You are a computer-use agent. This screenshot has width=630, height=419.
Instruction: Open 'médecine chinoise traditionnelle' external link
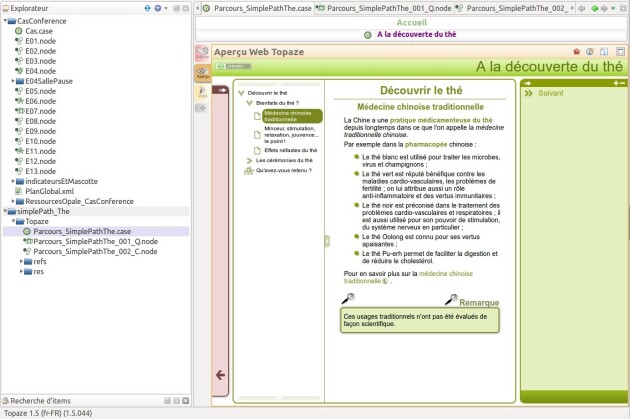[407, 277]
